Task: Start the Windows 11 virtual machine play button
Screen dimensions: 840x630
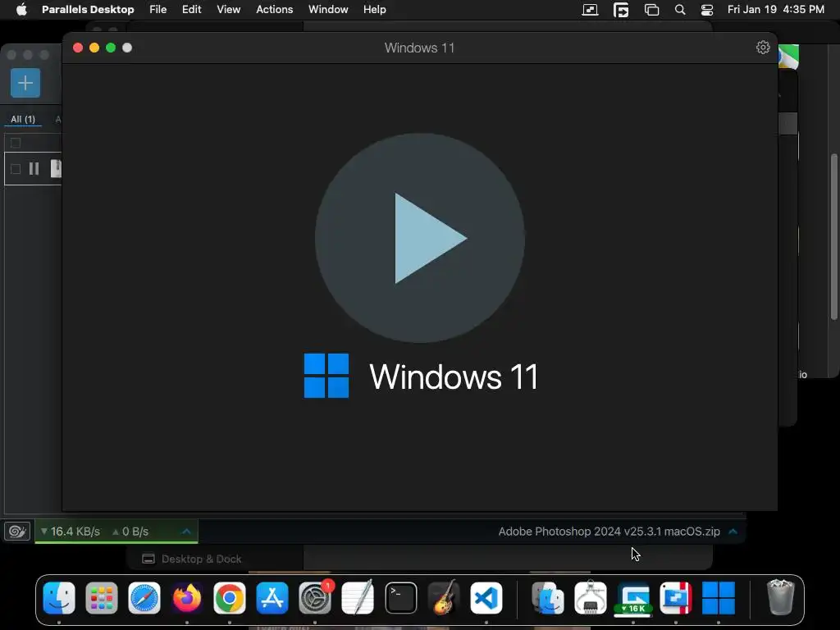Action: tap(420, 238)
